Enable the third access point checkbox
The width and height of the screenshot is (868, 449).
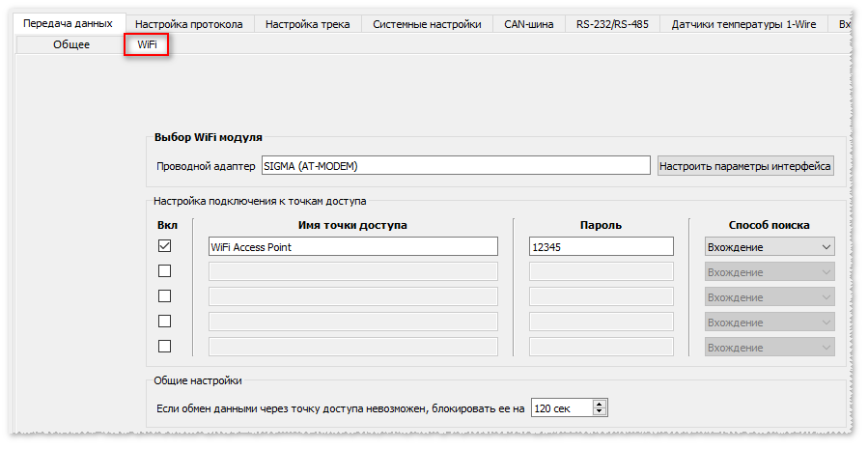164,296
